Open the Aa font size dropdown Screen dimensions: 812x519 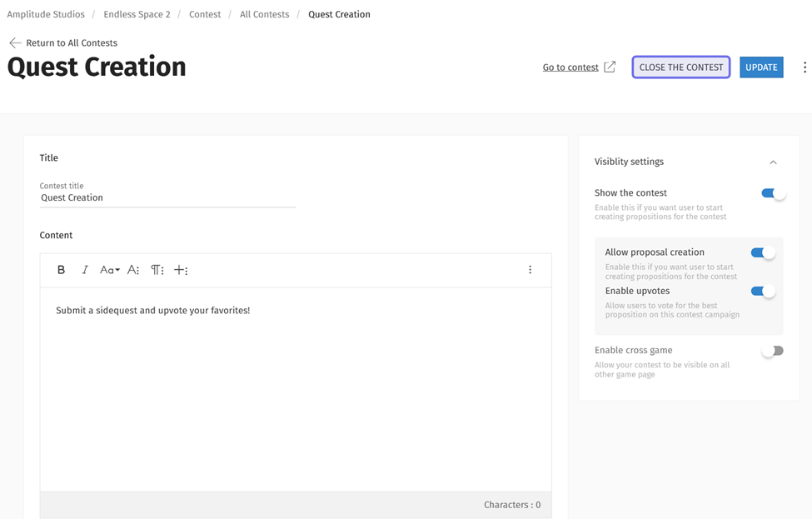point(109,270)
